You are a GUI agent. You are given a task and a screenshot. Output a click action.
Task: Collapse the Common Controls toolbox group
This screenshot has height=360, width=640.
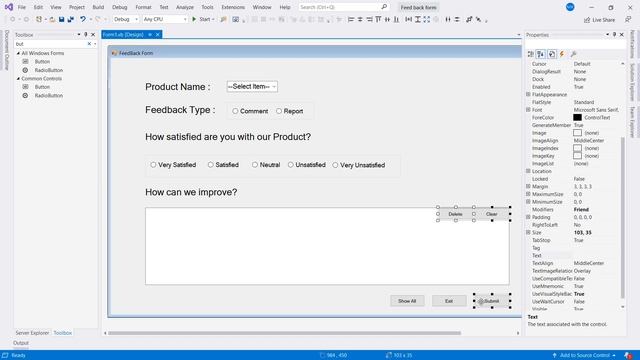point(18,78)
